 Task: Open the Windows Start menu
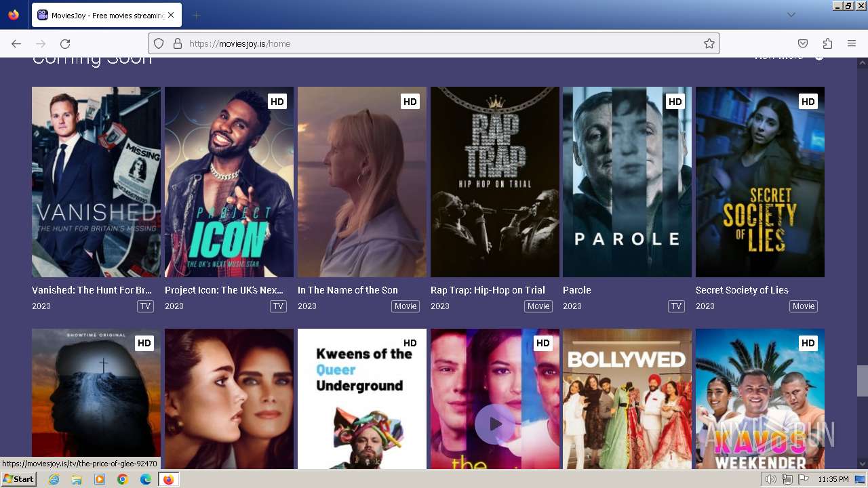[x=19, y=479]
